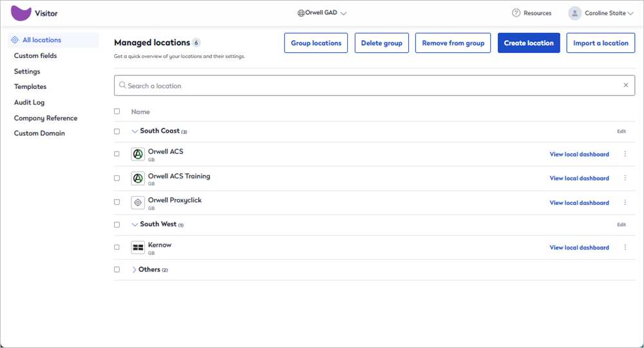Viewport: 644px width, 348px height.
Task: View local dashboard for Orwell ACS
Action: tap(579, 154)
